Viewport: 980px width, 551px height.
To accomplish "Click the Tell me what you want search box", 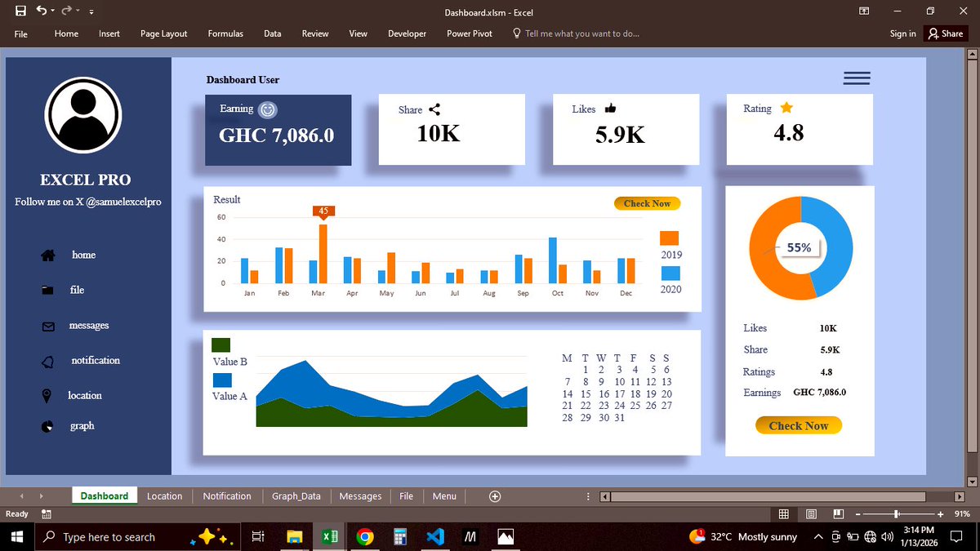I will (576, 33).
